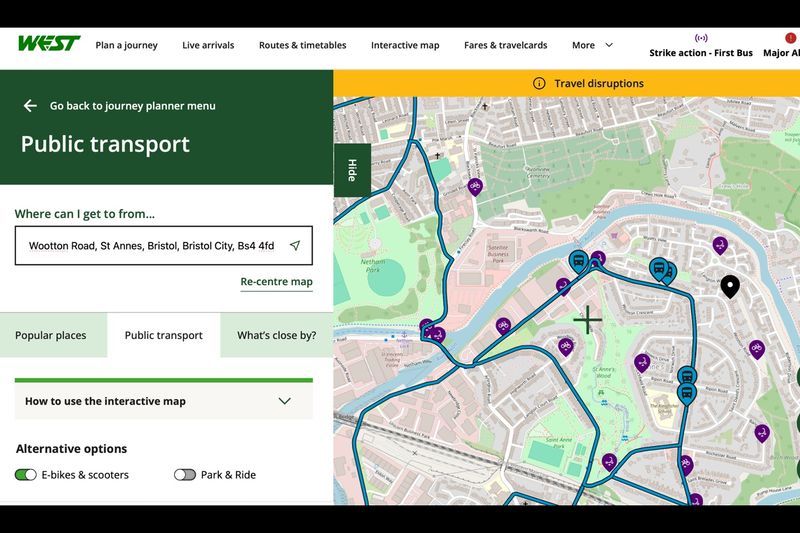The image size is (800, 533).
Task: Click the Re-centre map link
Action: pyautogui.click(x=276, y=282)
